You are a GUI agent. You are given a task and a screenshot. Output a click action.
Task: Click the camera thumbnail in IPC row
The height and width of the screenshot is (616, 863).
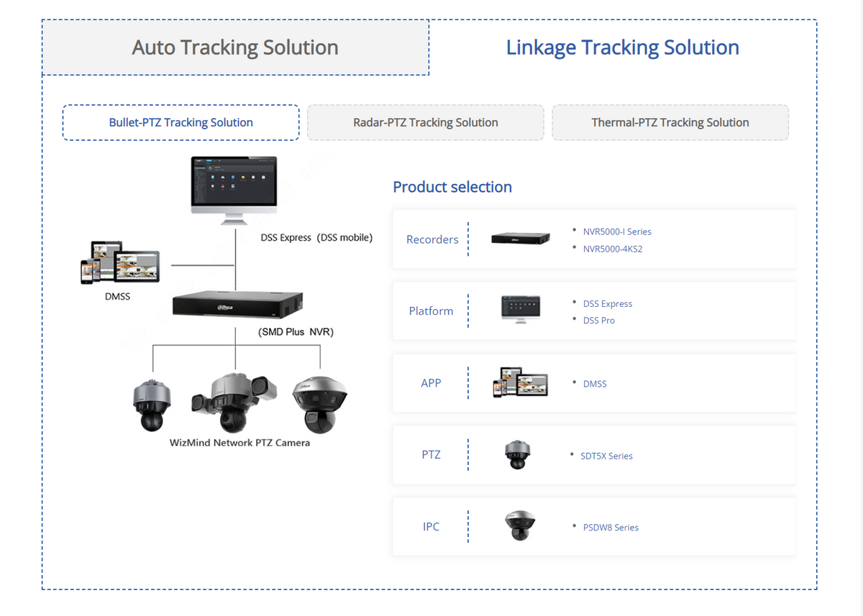point(519,526)
